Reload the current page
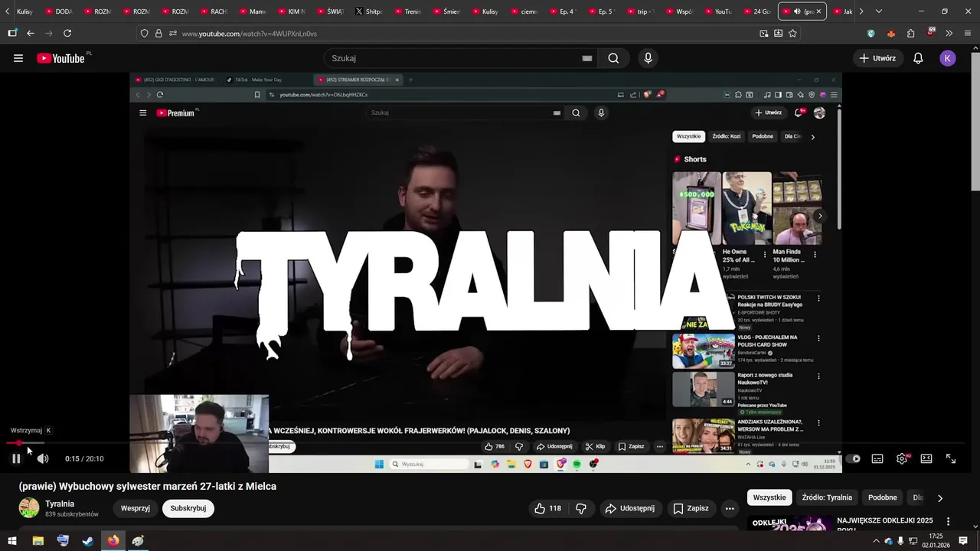980x551 pixels. [x=67, y=34]
